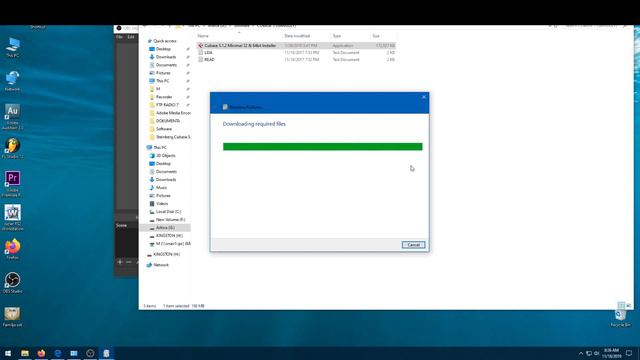Add a scene with OBS plus button

[120, 262]
